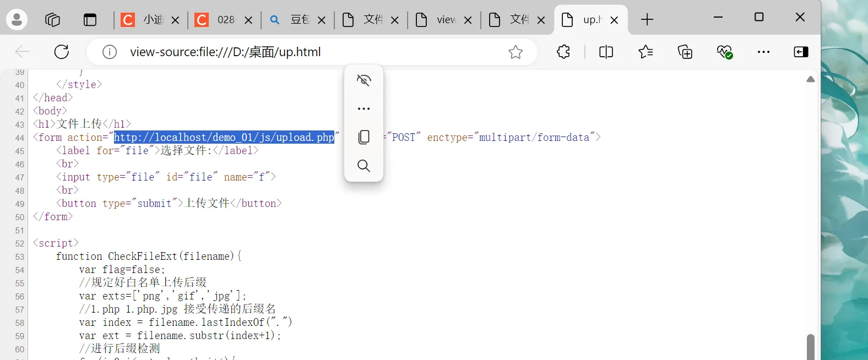Expand more options in mini menu
The image size is (868, 360).
[364, 109]
